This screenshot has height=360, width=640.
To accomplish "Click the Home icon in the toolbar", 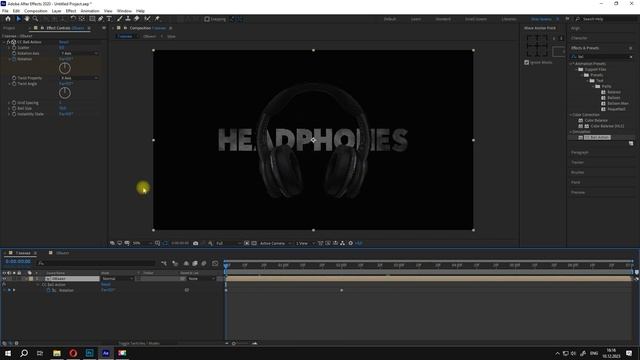I will pyautogui.click(x=8, y=19).
